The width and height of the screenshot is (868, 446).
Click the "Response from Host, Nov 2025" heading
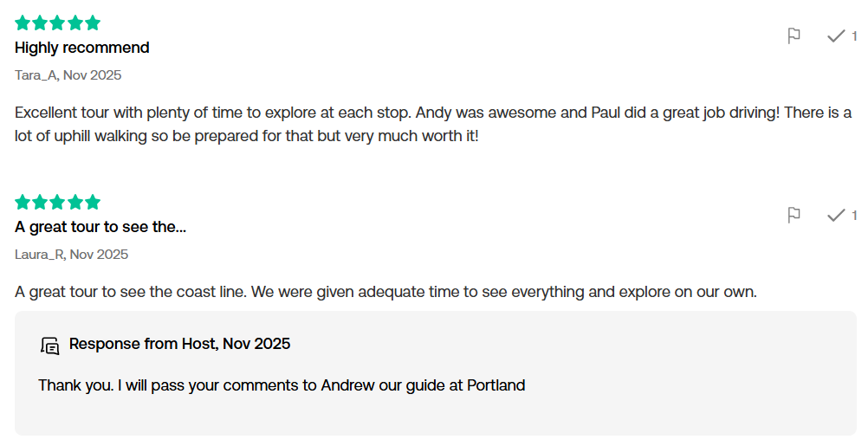[x=179, y=344]
